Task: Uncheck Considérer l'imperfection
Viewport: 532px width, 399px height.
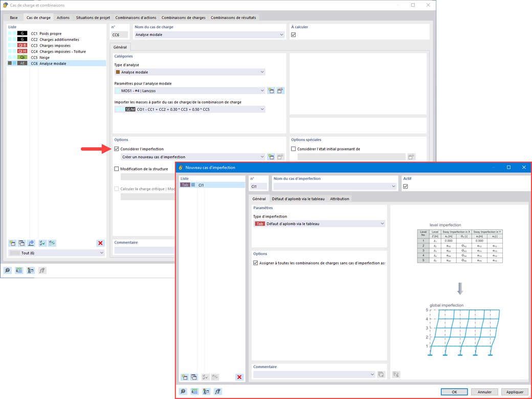Action: tap(117, 148)
